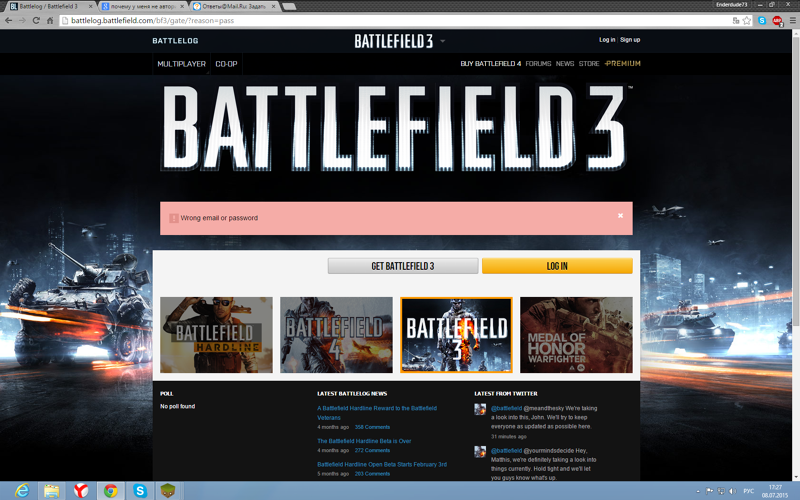Click the Battlelog logo
This screenshot has width=800, height=500.
click(x=175, y=41)
